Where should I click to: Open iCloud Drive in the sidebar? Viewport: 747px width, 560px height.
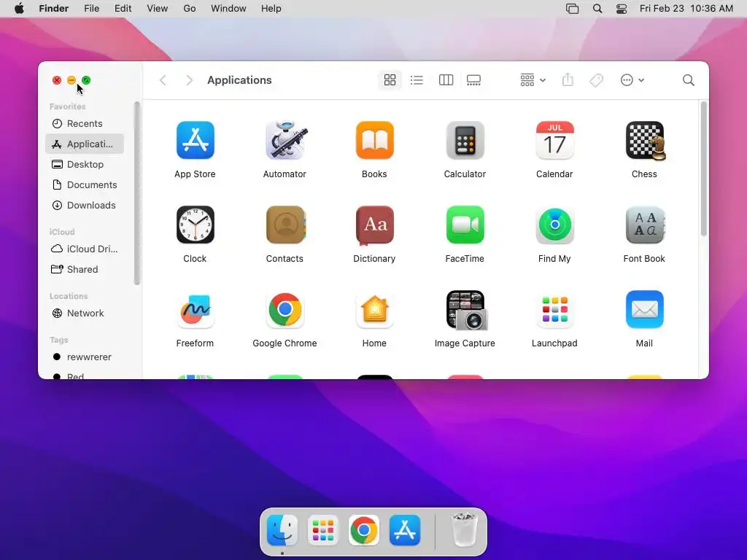85,249
